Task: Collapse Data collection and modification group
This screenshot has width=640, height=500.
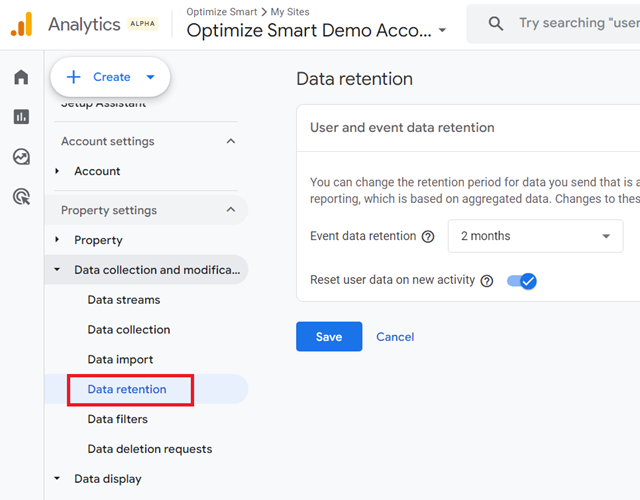Action: click(57, 269)
